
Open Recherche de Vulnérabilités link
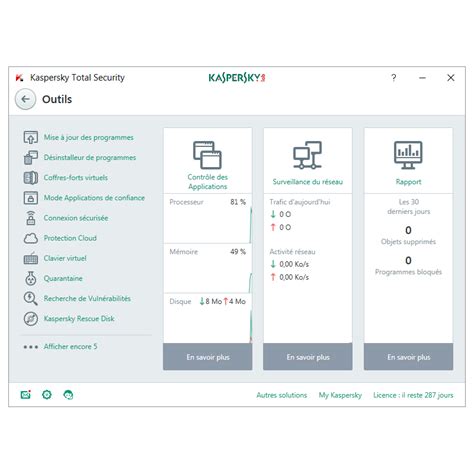87,299
